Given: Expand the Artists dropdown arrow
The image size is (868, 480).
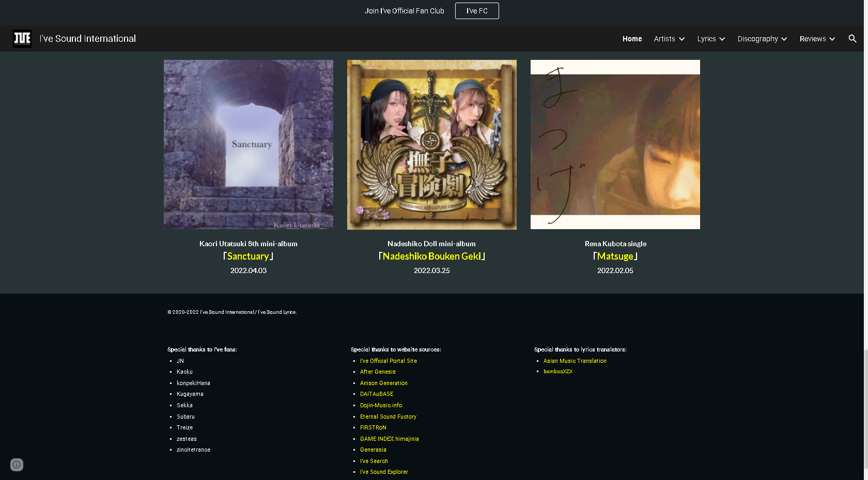Looking at the screenshot, I should [x=681, y=39].
